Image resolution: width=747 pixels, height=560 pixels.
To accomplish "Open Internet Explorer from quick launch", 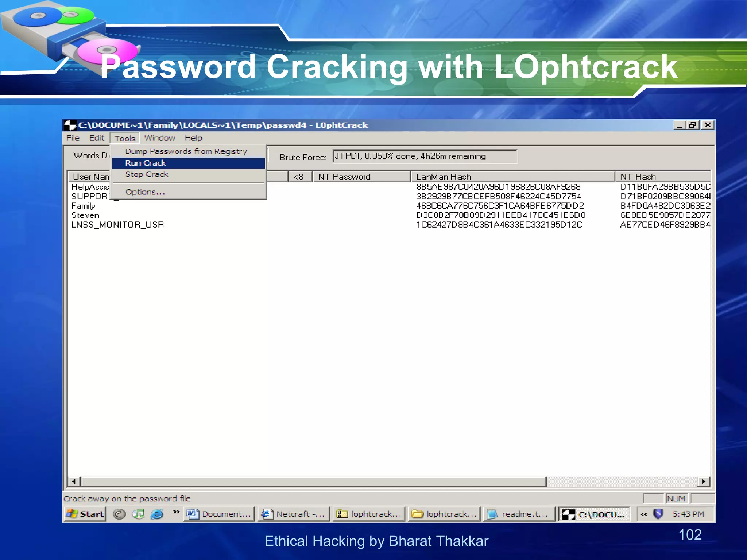I will (157, 514).
